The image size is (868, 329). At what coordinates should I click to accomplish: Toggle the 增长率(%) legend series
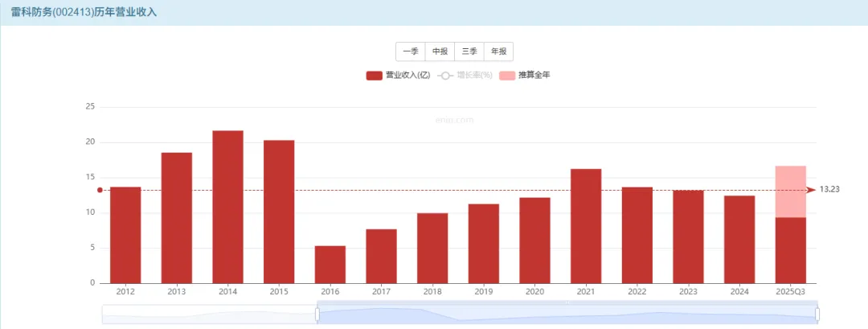465,76
